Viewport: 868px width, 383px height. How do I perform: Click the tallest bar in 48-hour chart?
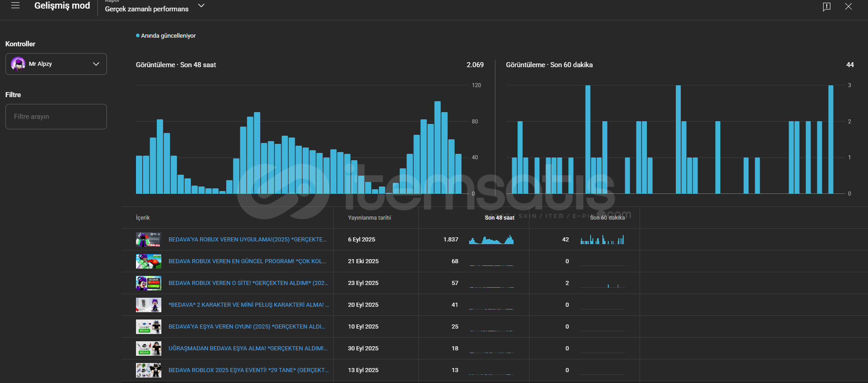pos(437,147)
